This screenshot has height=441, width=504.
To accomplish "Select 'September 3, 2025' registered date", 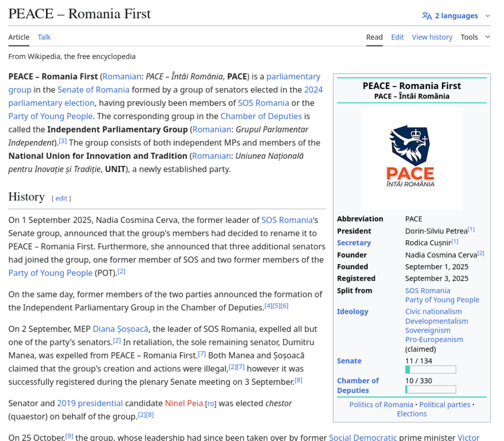I will click(x=436, y=279).
